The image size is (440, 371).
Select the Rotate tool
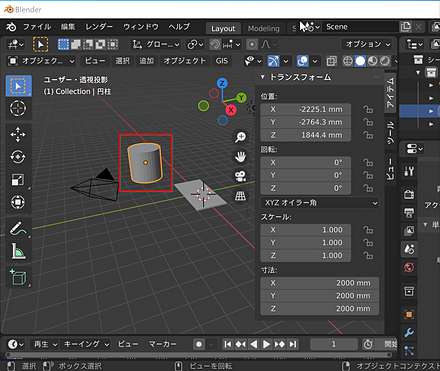click(18, 157)
